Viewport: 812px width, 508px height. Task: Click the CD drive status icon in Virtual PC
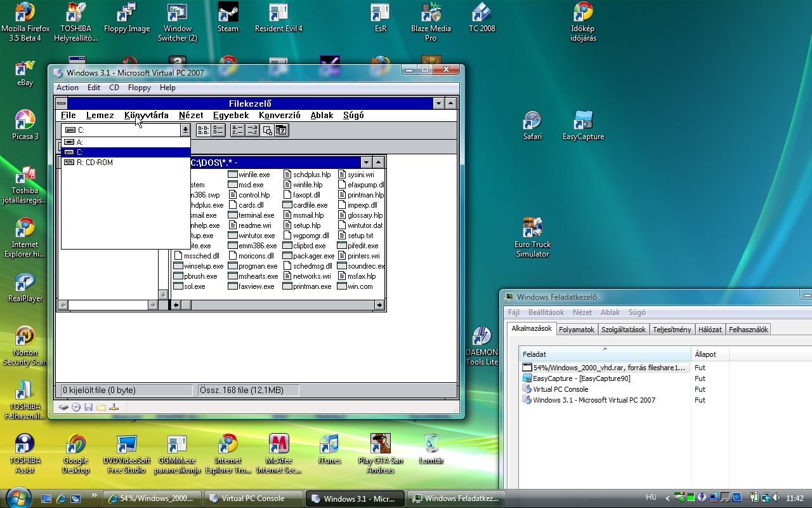(76, 407)
